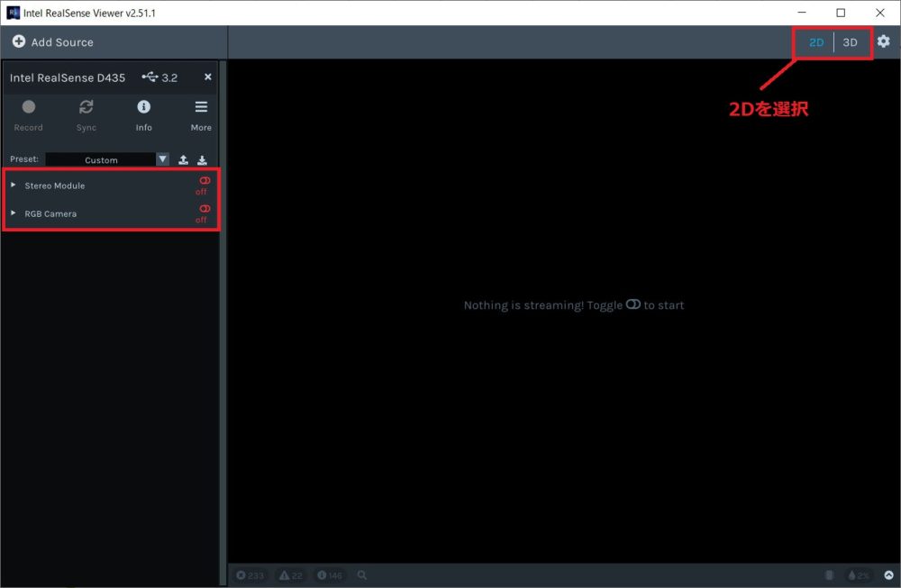
Task: Expand the Stereo Module section
Action: (x=14, y=185)
